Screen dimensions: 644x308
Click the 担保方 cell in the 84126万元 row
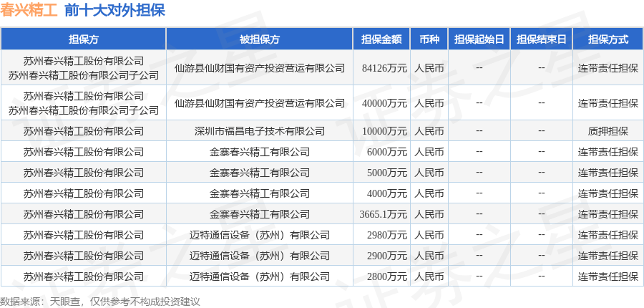click(84, 68)
